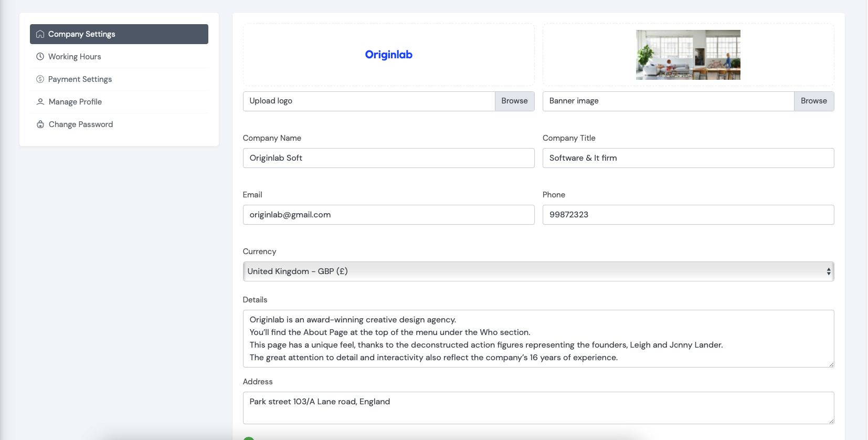The height and width of the screenshot is (440, 868).
Task: Click the lock icon beside Change Password
Action: tap(40, 124)
